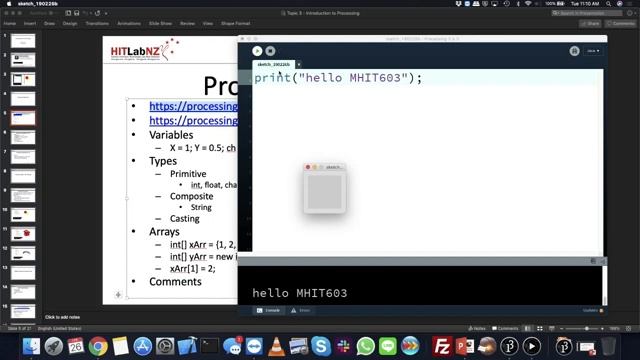Select the 'Variables' bullet text on slide

171,135
